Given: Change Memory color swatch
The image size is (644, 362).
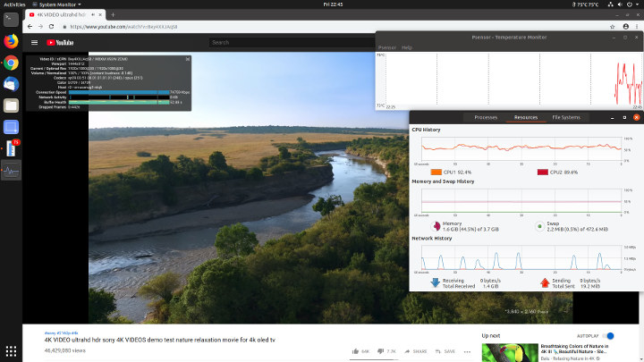Looking at the screenshot, I should (x=436, y=226).
